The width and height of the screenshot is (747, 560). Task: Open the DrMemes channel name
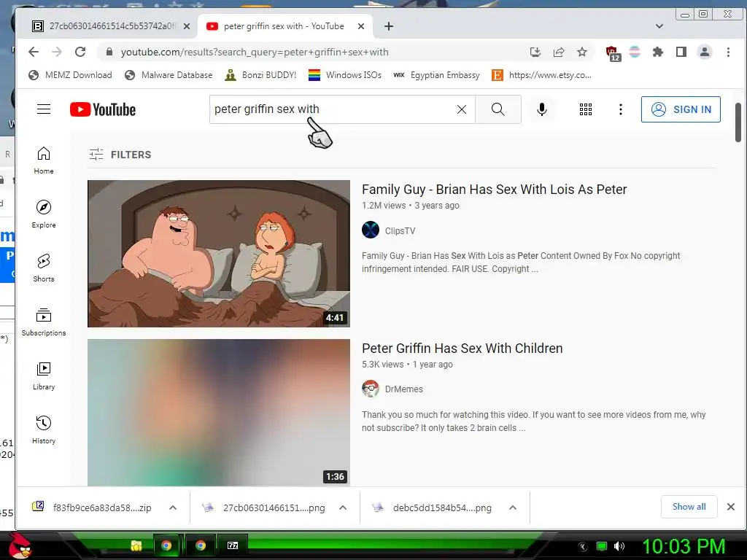click(x=403, y=389)
